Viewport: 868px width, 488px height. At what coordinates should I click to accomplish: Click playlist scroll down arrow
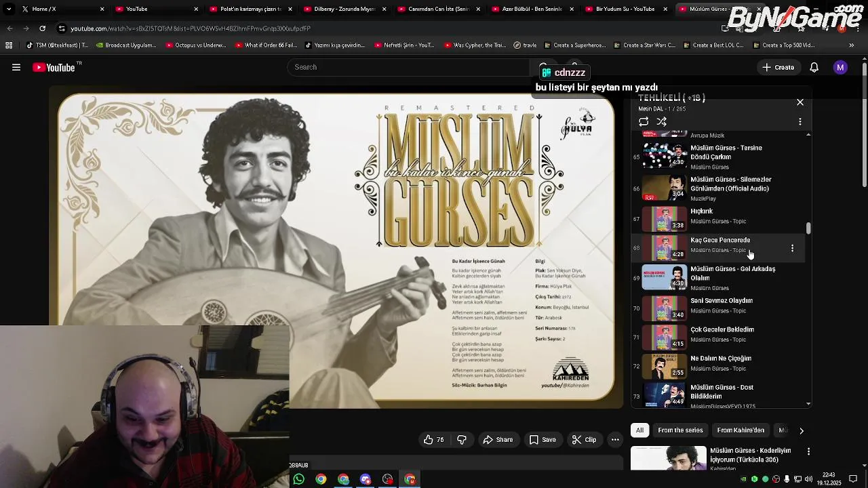[x=808, y=404]
